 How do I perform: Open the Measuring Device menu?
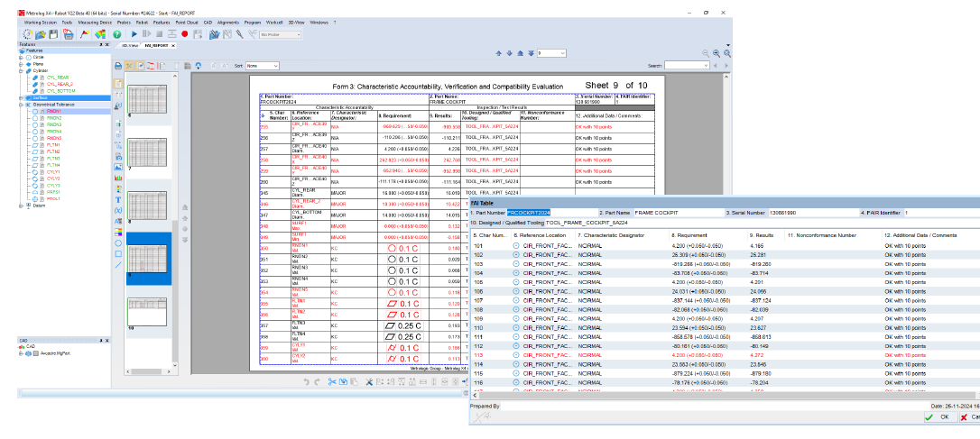95,22
